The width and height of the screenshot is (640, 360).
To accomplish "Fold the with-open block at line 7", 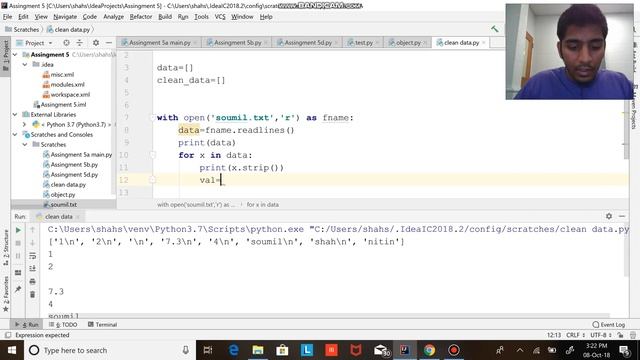I will click(x=152, y=118).
